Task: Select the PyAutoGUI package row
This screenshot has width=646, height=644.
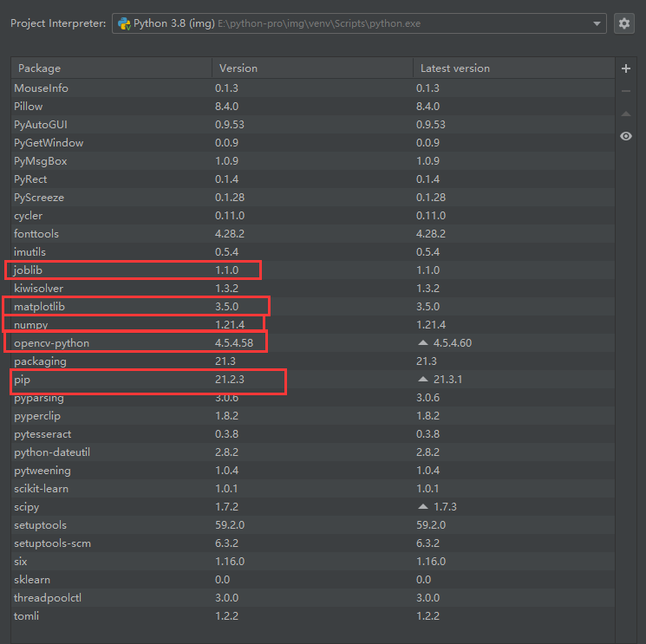Action: [x=313, y=124]
